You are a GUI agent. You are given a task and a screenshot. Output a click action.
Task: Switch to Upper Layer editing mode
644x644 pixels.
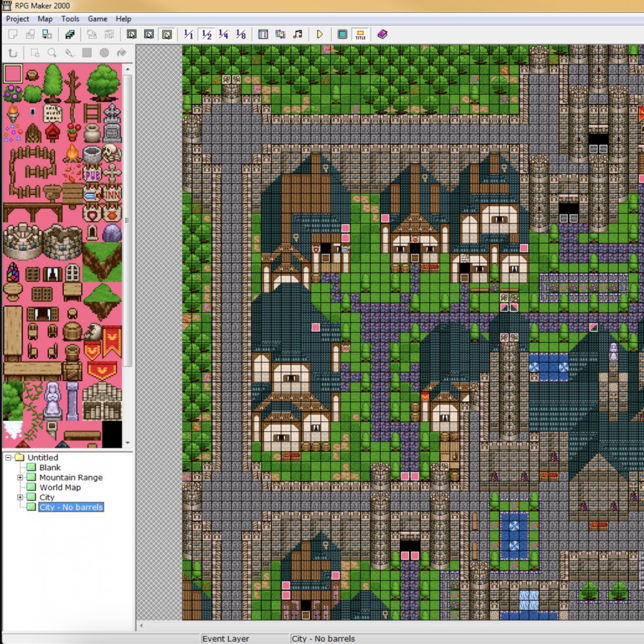pos(149,35)
